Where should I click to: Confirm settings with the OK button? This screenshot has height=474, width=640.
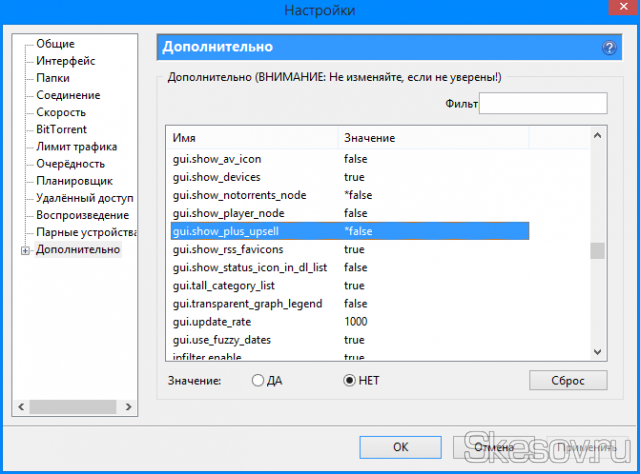click(x=401, y=447)
